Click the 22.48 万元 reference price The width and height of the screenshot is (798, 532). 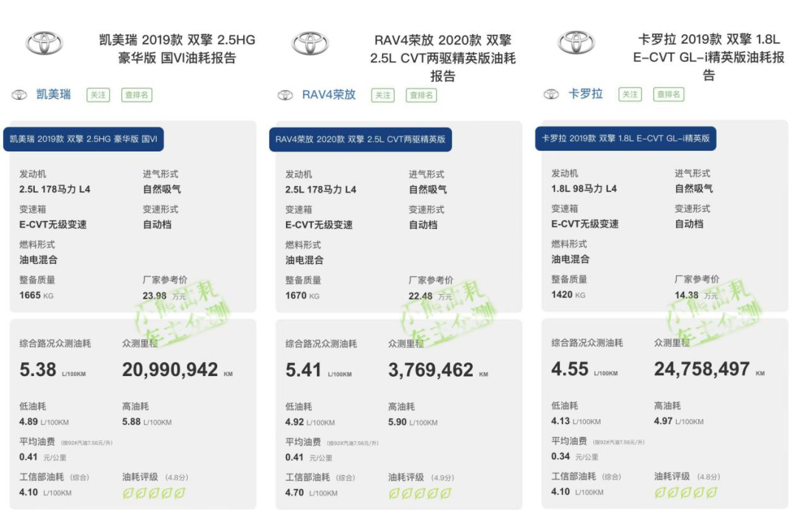click(430, 296)
